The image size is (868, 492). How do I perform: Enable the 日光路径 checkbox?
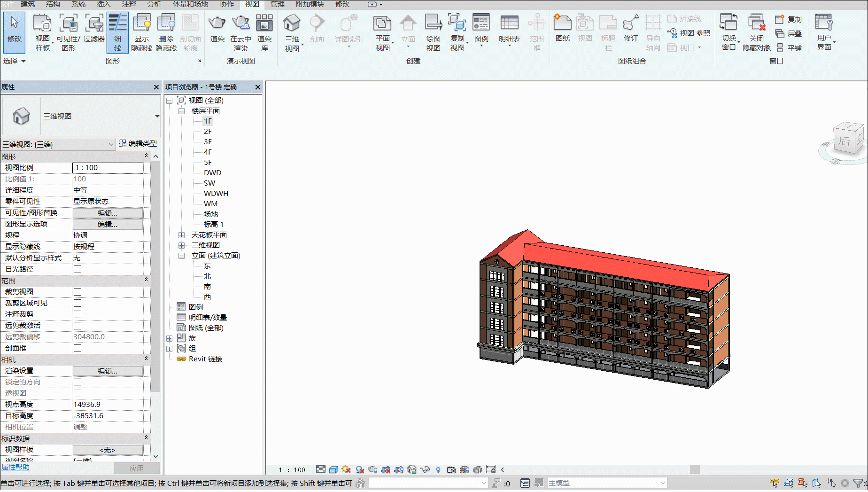pos(77,269)
